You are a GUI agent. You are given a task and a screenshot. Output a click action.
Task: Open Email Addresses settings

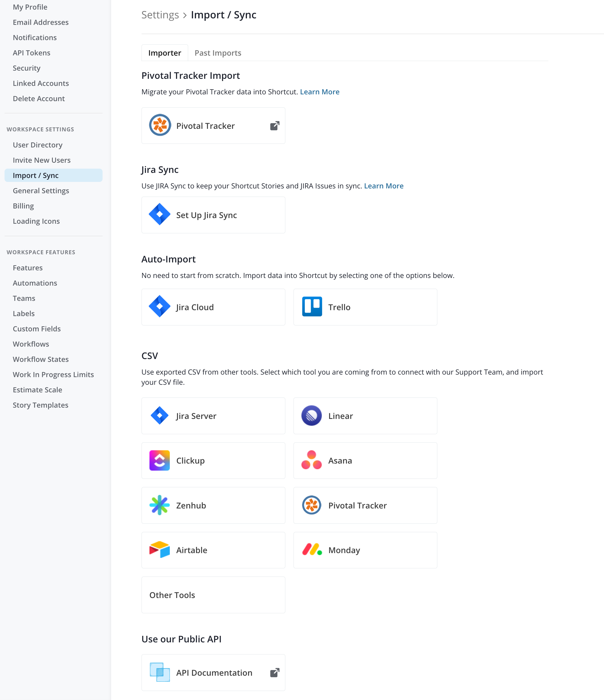pos(40,22)
